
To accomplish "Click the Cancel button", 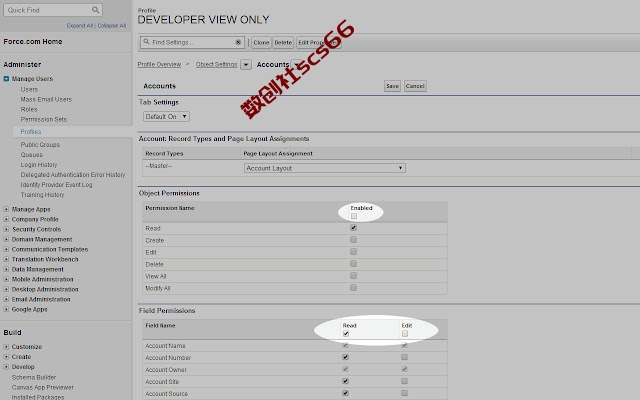I will 415,86.
